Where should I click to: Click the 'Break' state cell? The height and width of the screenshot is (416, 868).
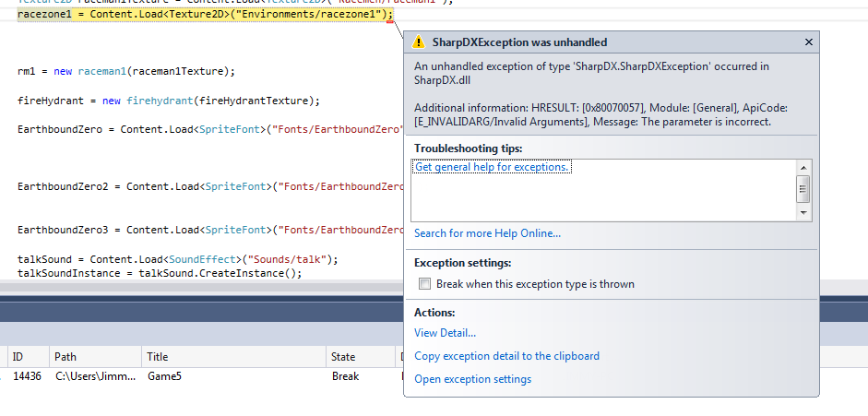tap(345, 376)
